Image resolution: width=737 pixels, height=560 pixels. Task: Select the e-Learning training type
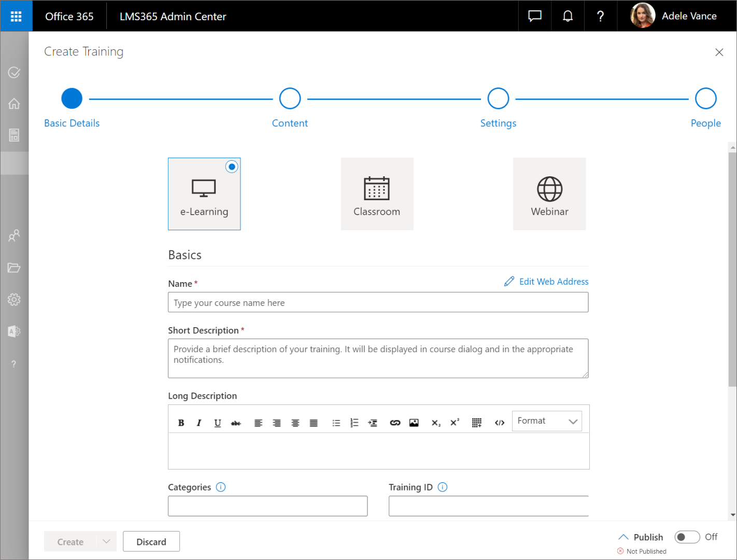point(204,194)
